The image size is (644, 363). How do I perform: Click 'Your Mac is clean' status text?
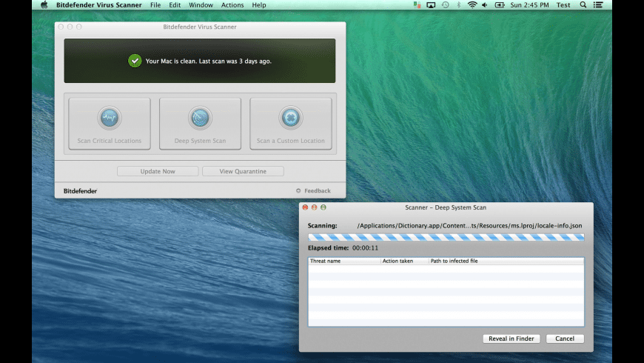pos(208,61)
